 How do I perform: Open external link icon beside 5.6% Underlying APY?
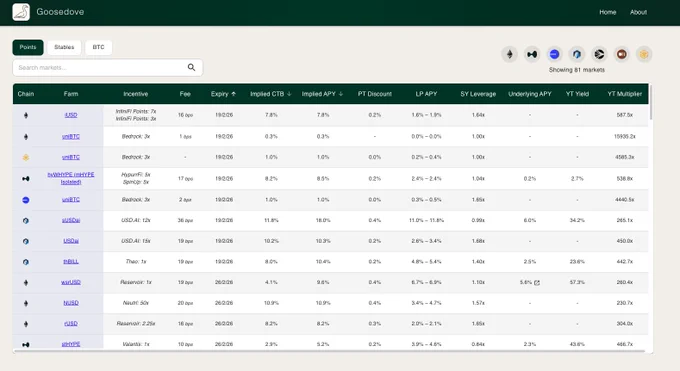(537, 282)
